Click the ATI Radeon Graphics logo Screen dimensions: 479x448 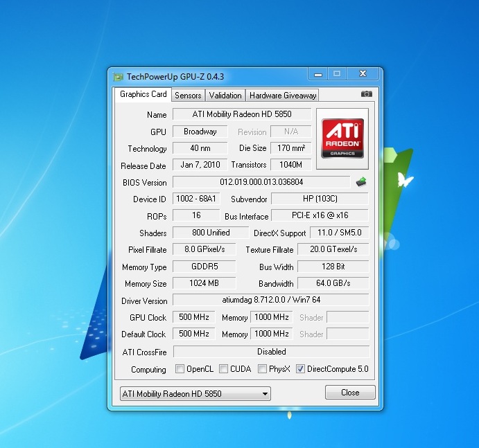pos(342,138)
